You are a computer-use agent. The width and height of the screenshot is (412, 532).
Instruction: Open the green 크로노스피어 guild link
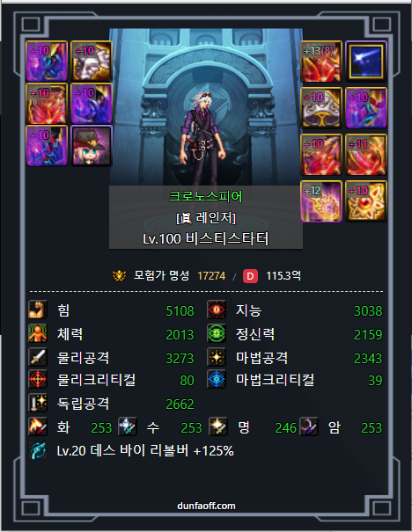[x=206, y=196]
